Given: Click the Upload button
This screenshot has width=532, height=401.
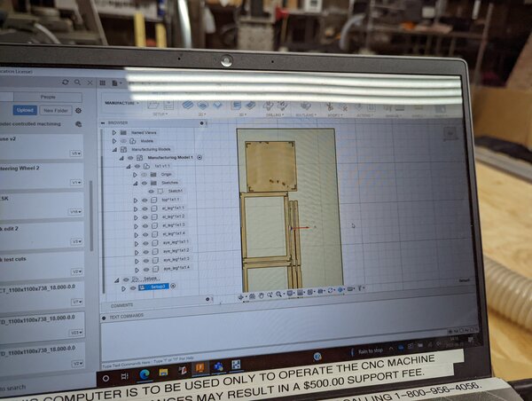Looking at the screenshot, I should 25,110.
